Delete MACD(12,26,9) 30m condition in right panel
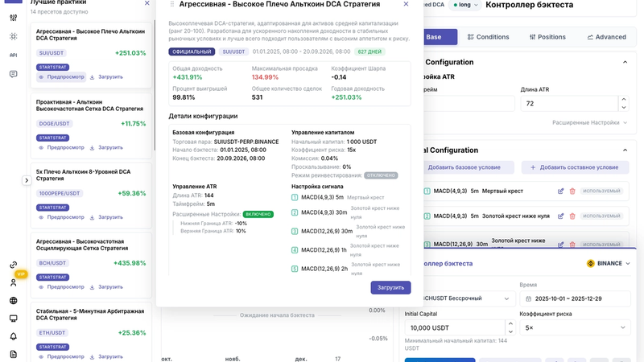The image size is (644, 362). point(572,245)
